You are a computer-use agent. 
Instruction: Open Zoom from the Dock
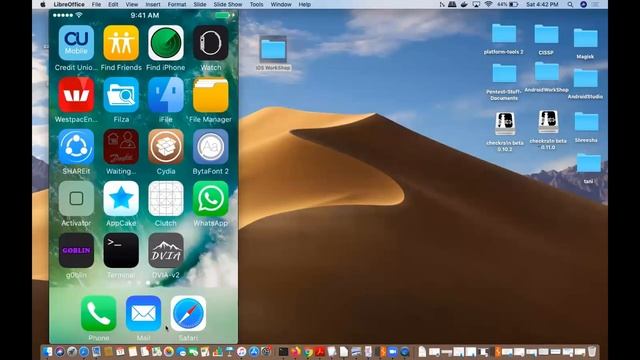coord(393,351)
